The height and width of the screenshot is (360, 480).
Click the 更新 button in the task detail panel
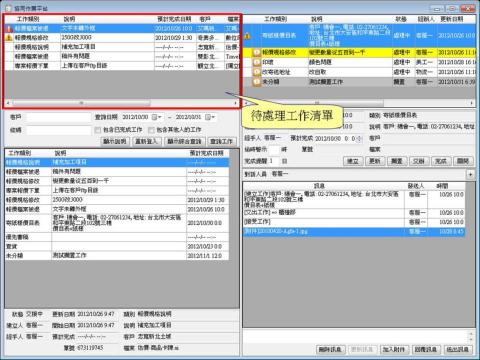coord(375,161)
